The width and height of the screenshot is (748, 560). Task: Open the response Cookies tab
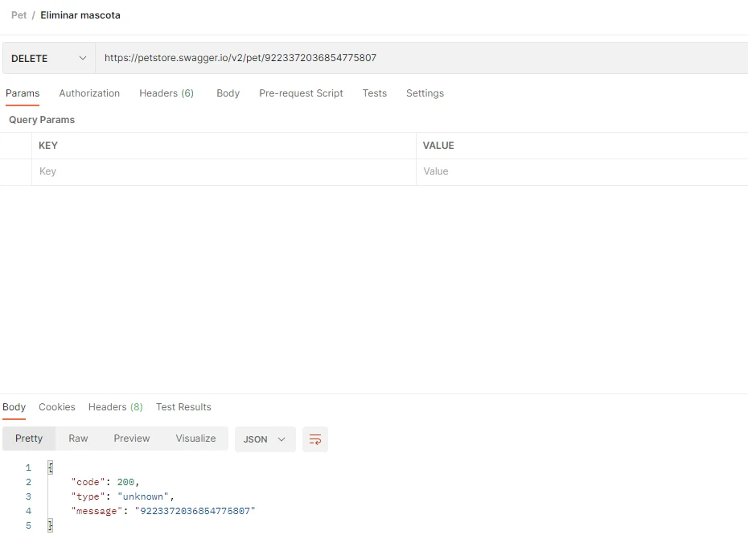click(57, 407)
